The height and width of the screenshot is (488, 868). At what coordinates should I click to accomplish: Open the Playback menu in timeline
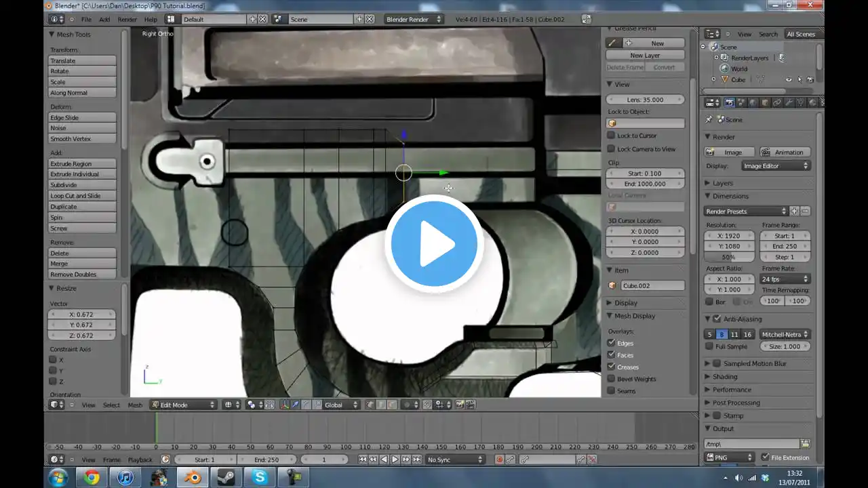[140, 460]
